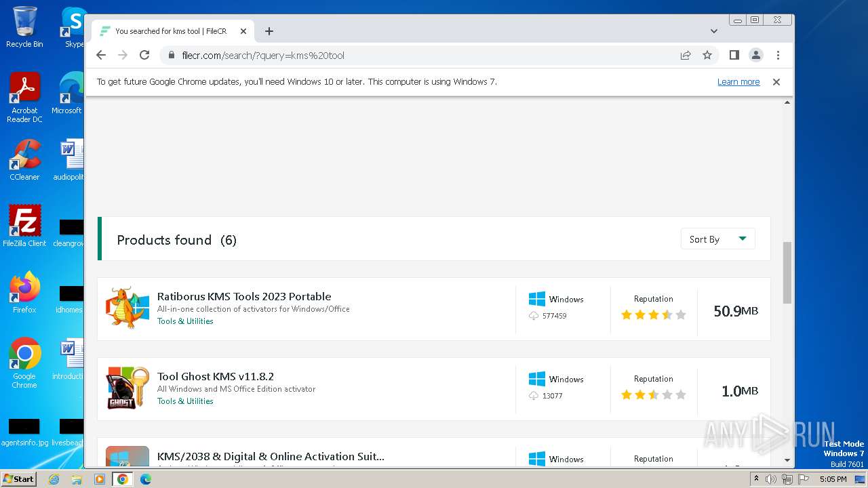This screenshot has width=868, height=488.
Task: Switch to Chrome on the taskbar
Action: click(123, 479)
